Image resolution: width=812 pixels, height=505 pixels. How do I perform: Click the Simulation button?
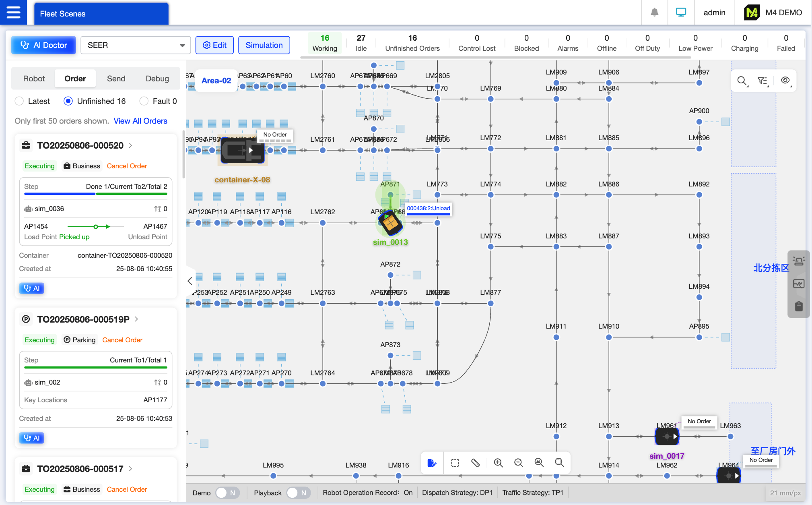coord(264,45)
